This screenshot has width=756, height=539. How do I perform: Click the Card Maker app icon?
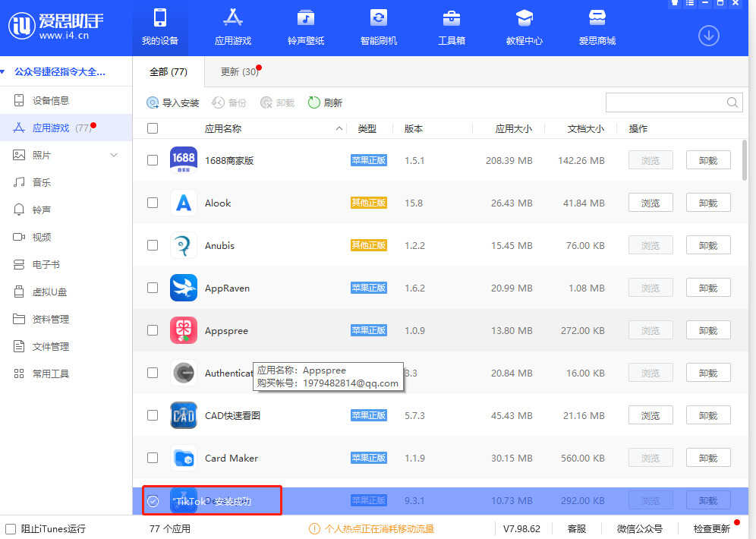184,458
